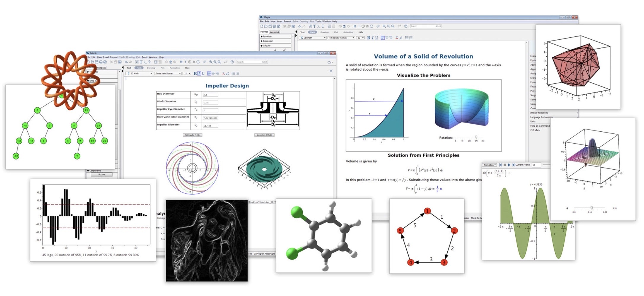Click Restart kernel icon in Impeller Design window
This screenshot has width=644, height=296.
(198, 62)
